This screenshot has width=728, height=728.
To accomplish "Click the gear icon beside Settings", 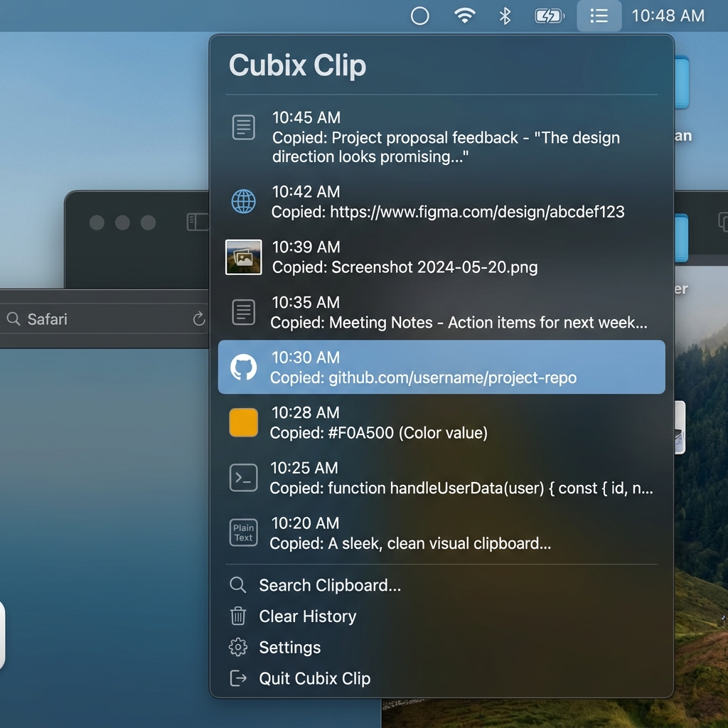I will pyautogui.click(x=237, y=647).
